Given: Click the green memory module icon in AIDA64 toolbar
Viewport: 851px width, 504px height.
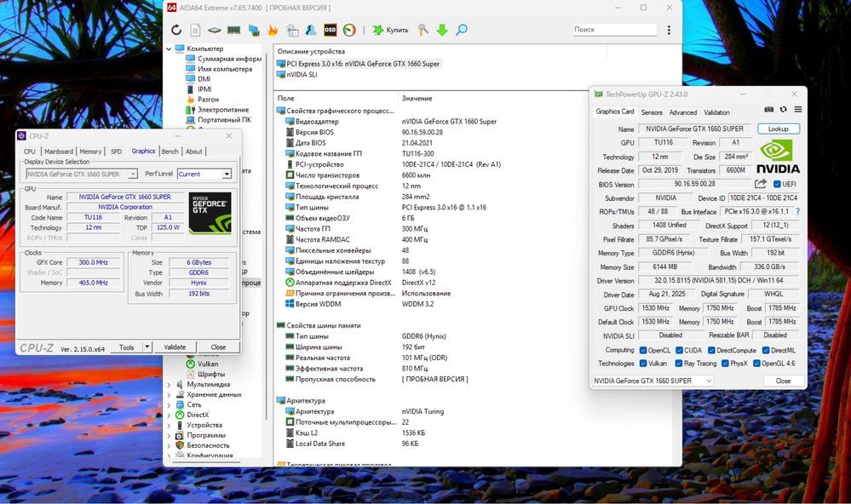Looking at the screenshot, I should point(234,30).
